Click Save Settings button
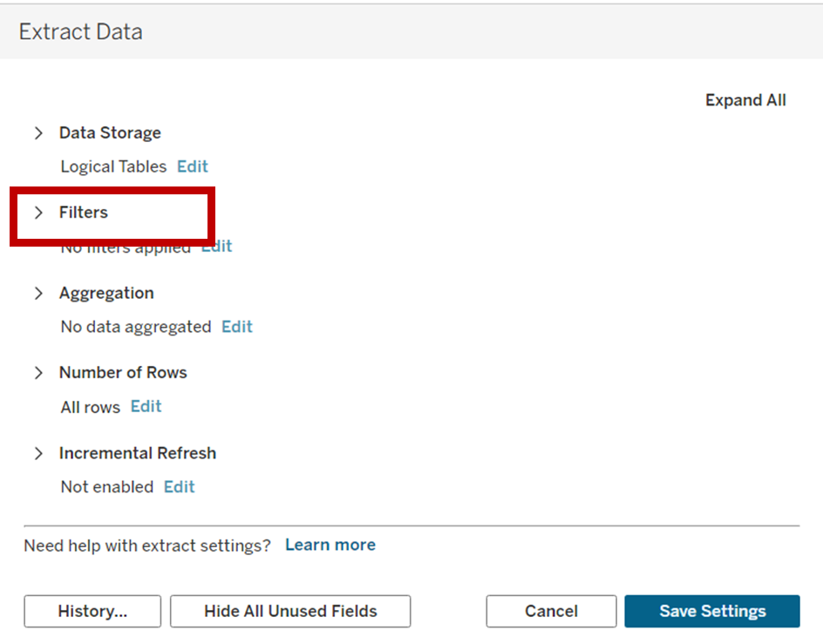This screenshot has width=823, height=644. 712,611
